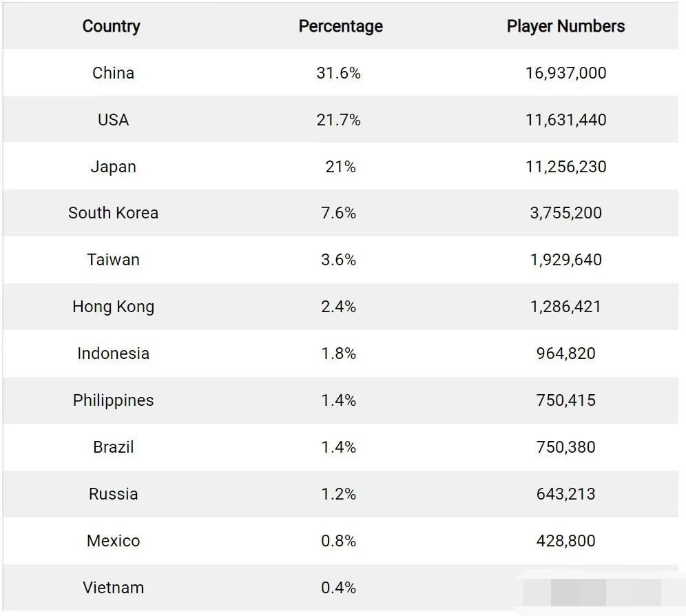Click Russia's 643,213 player number

point(565,494)
